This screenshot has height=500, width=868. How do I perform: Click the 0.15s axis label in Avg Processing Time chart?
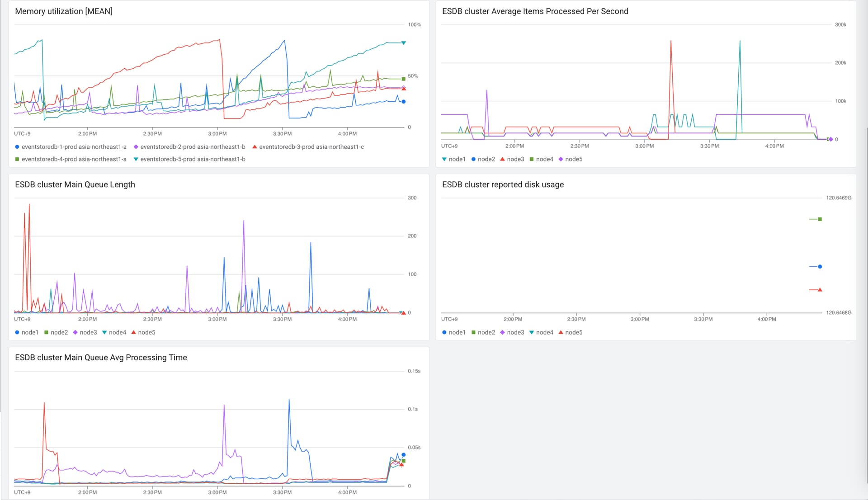tap(414, 371)
